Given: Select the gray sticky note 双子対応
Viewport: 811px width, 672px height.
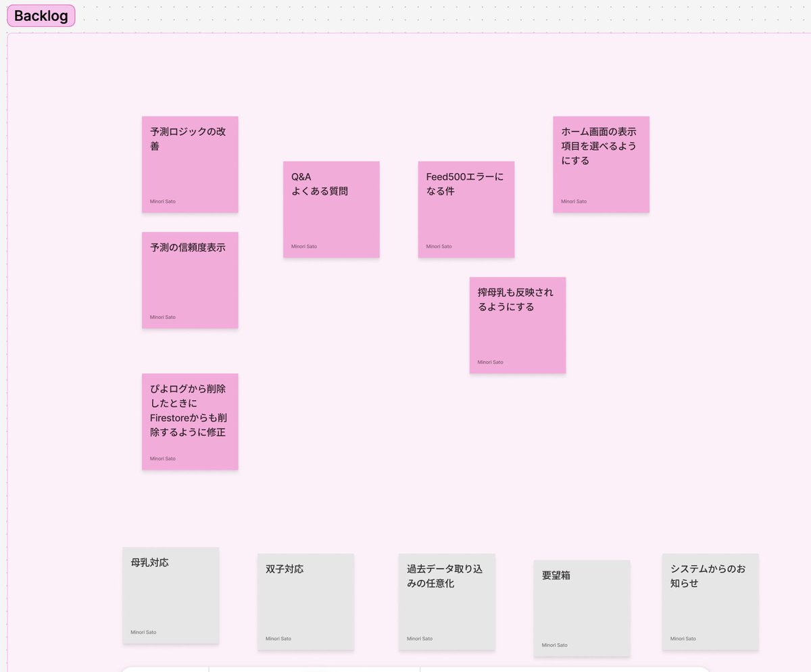Looking at the screenshot, I should [305, 602].
